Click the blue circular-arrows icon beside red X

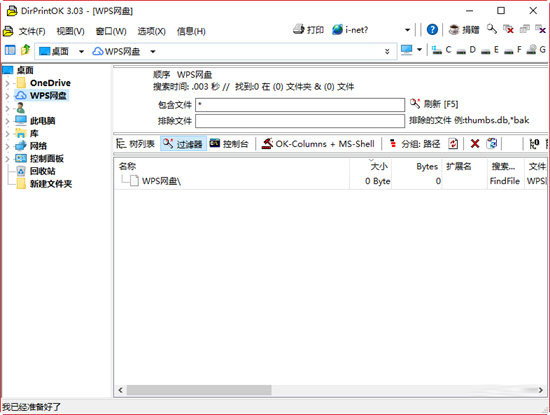(492, 143)
